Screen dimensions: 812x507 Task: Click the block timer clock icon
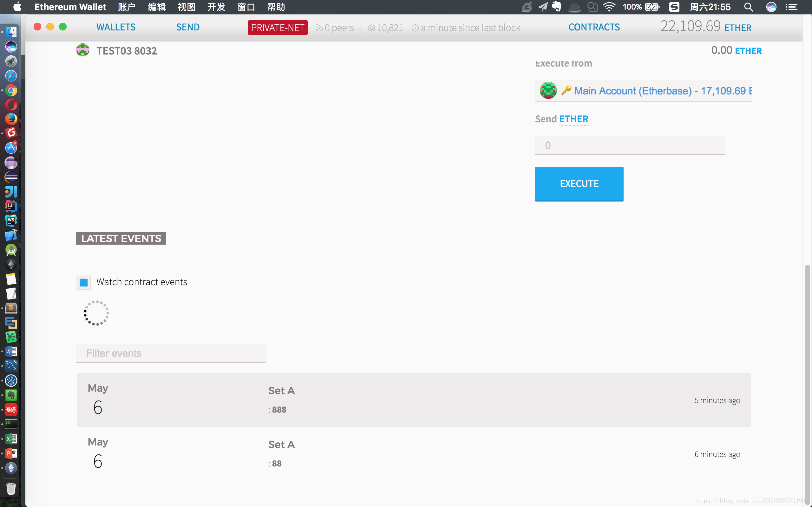(x=414, y=28)
